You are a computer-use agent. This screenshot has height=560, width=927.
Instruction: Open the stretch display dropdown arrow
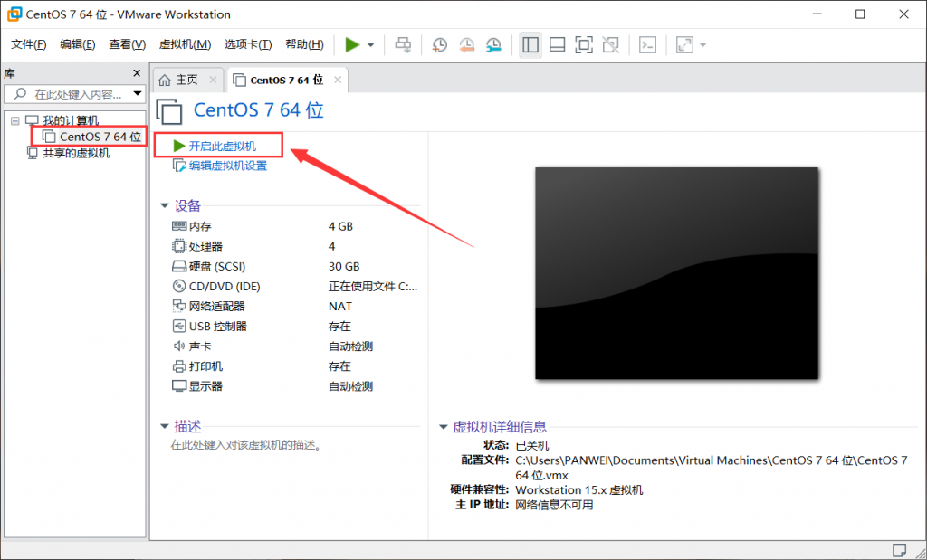702,45
